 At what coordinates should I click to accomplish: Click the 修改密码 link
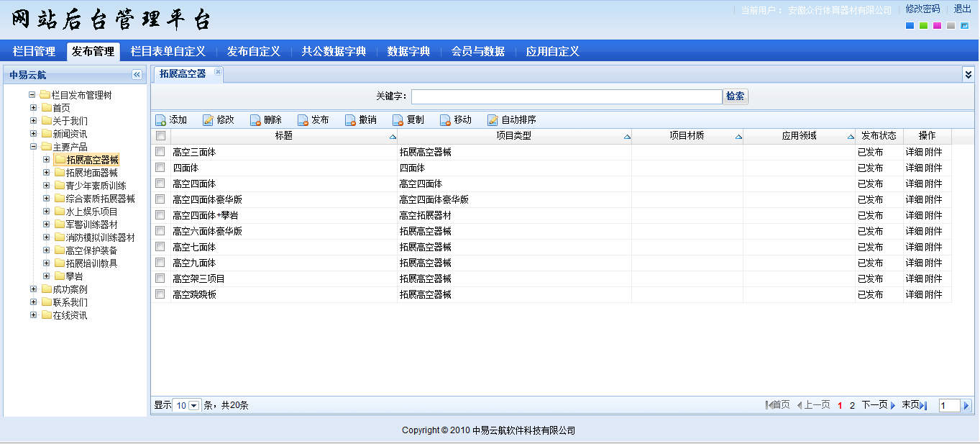(x=922, y=9)
